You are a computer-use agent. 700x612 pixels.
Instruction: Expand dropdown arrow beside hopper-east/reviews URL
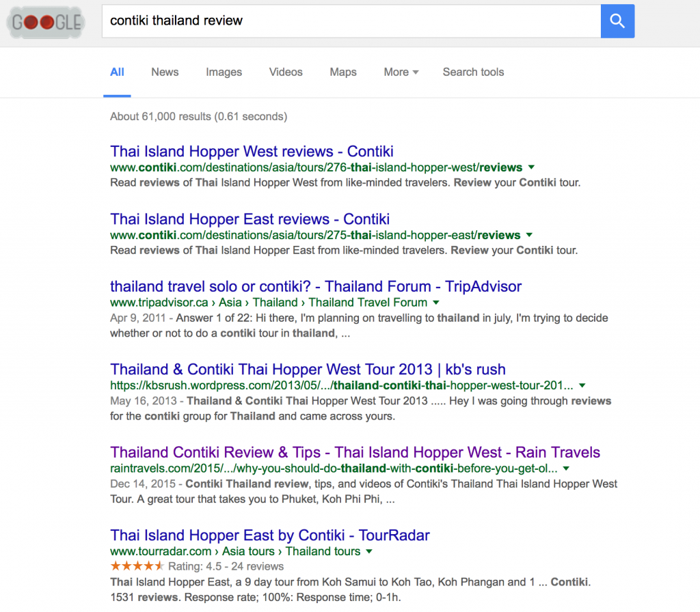point(530,235)
